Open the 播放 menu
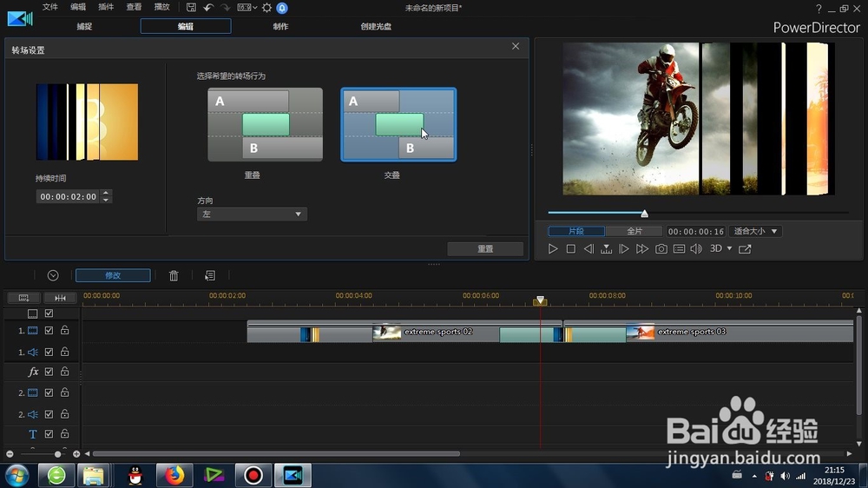The width and height of the screenshot is (868, 488). point(161,7)
